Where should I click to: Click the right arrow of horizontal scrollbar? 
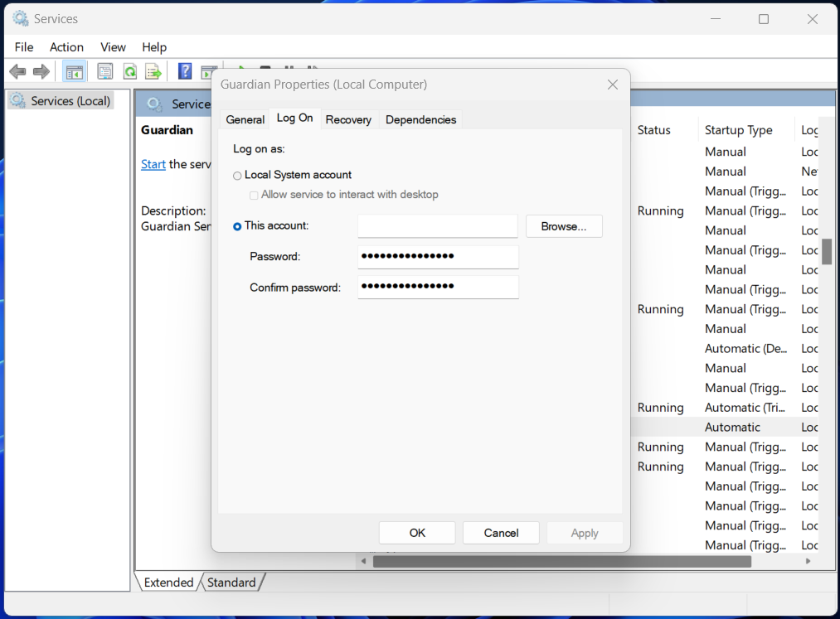(x=808, y=561)
